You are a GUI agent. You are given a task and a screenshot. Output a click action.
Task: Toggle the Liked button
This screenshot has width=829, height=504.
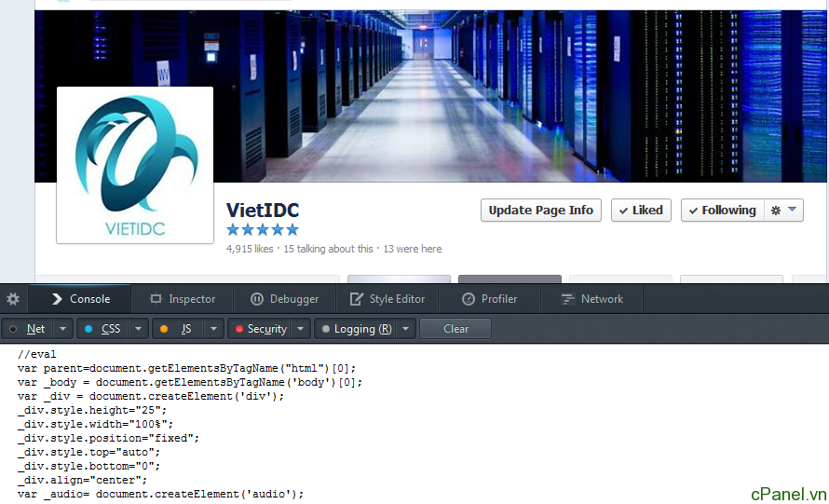(641, 211)
